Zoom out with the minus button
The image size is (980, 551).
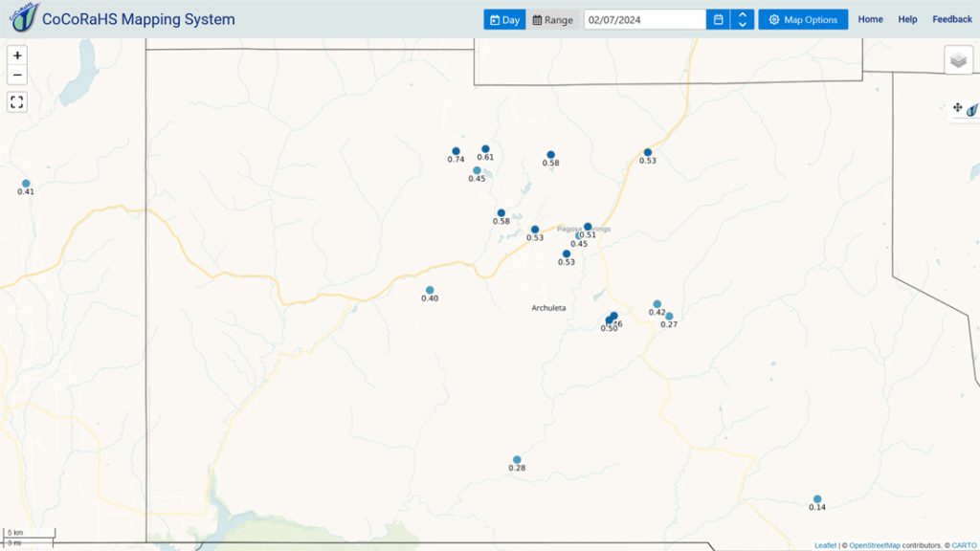17,75
